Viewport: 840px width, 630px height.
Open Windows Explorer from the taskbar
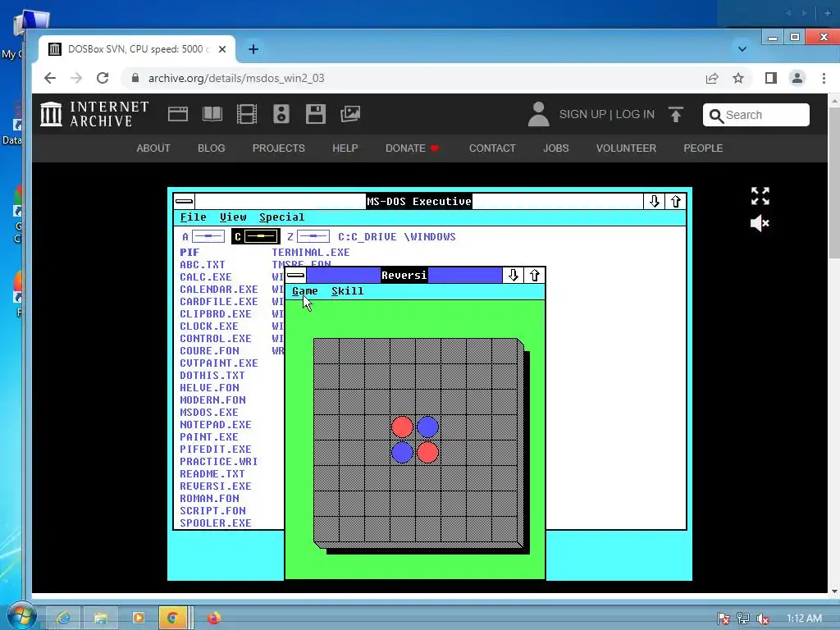tap(100, 618)
